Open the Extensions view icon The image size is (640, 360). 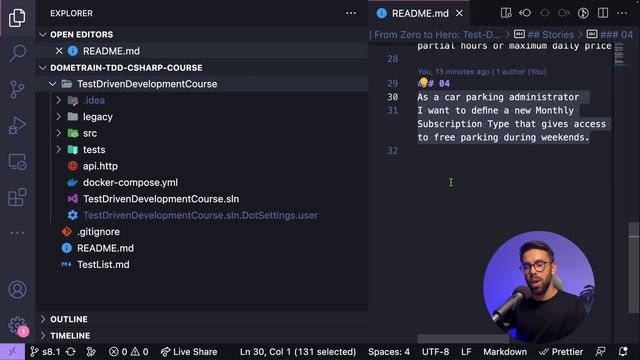[17, 197]
